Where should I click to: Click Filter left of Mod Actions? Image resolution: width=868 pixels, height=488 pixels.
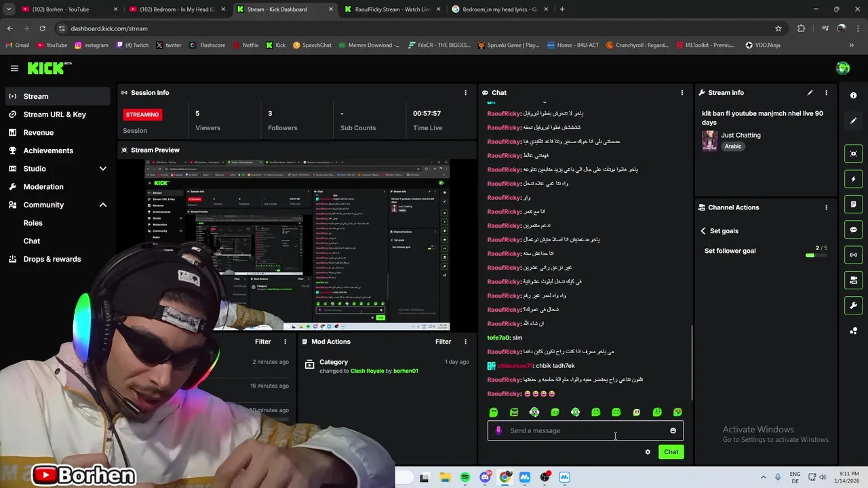pyautogui.click(x=262, y=342)
